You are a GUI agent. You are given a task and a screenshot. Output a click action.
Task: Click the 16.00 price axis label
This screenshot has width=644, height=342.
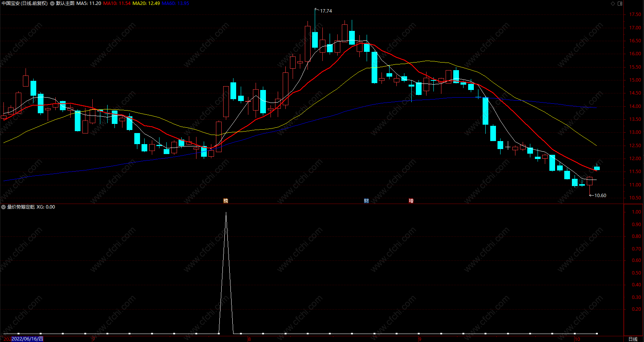point(635,54)
